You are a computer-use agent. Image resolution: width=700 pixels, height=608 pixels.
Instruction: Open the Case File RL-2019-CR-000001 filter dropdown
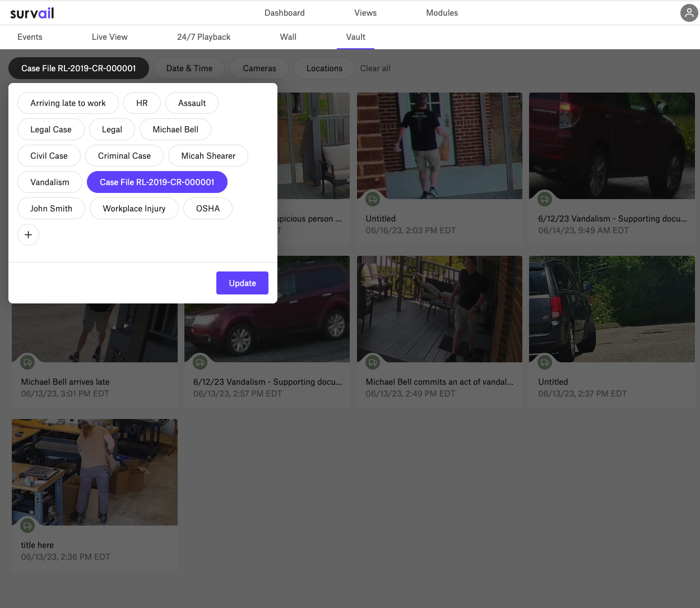click(x=78, y=68)
